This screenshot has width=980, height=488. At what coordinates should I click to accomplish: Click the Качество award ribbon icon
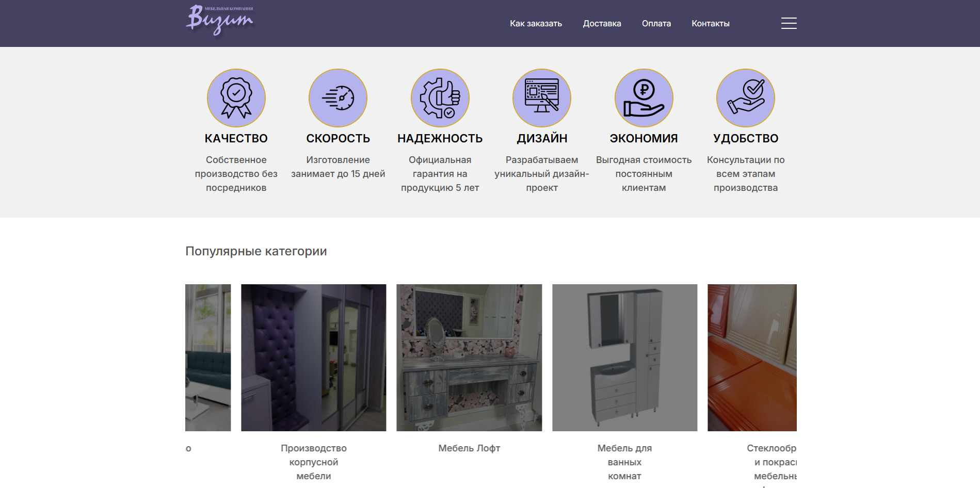coord(236,98)
